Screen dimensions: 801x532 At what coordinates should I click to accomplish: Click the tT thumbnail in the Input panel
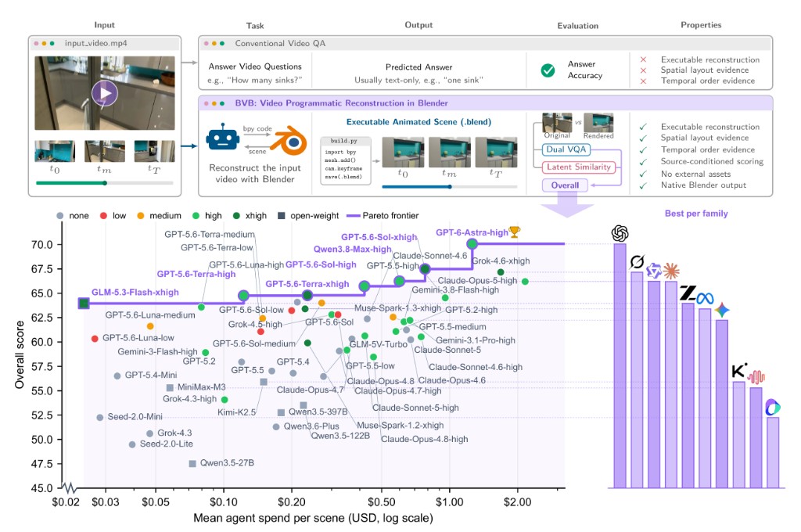tap(154, 151)
